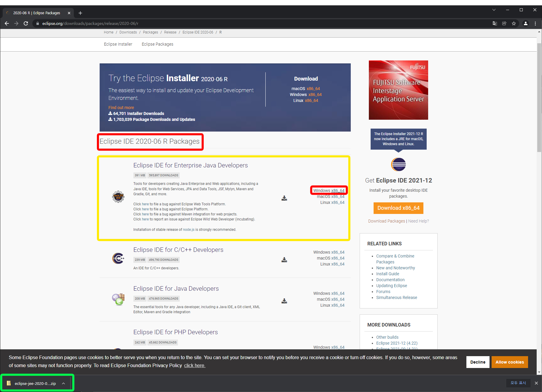Image resolution: width=542 pixels, height=392 pixels.
Task: Click Allow cookies button
Action: point(510,362)
